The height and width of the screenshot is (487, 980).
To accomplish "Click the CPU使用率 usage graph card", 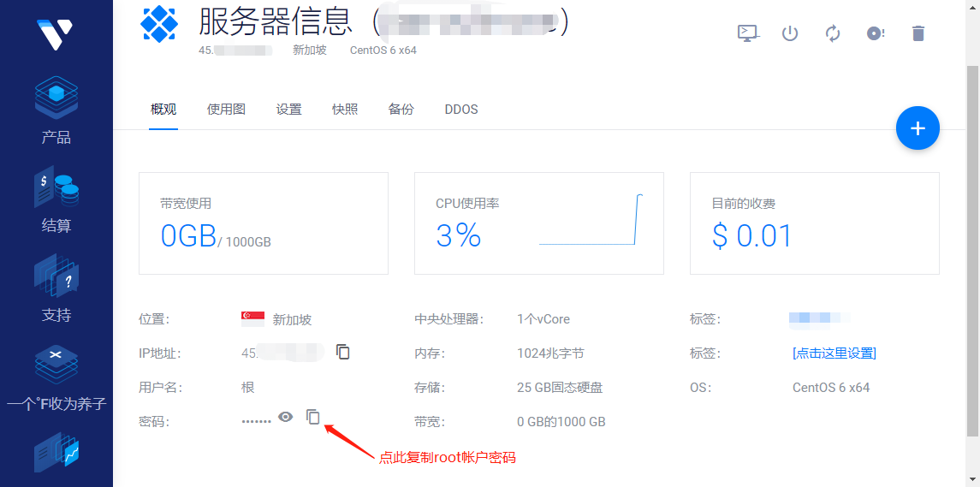I will pos(538,223).
